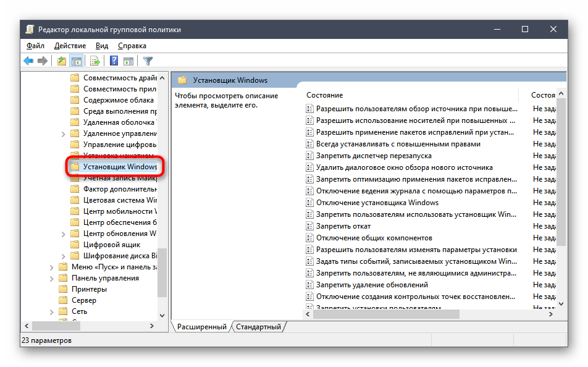The width and height of the screenshot is (588, 367).
Task: Select the Расширенный tab
Action: (202, 327)
